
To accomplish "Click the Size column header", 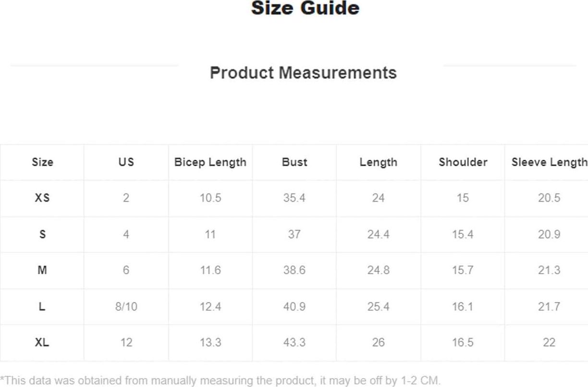I will 42,162.
